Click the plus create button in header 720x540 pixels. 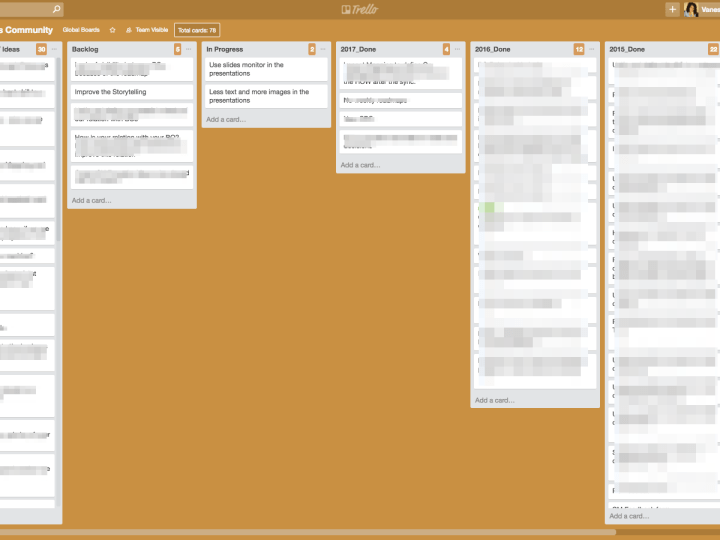[x=672, y=9]
